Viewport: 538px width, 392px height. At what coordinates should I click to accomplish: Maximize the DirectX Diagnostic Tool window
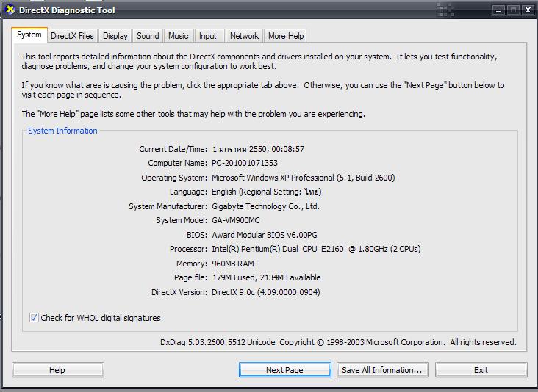tap(513, 10)
